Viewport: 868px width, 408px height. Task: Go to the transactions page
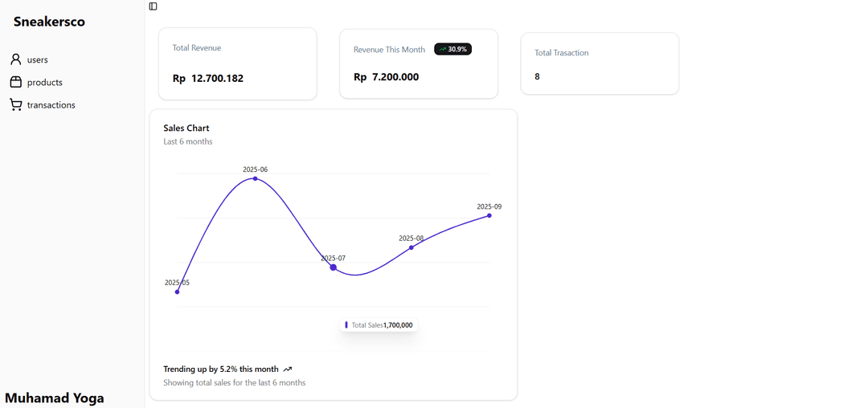(51, 105)
